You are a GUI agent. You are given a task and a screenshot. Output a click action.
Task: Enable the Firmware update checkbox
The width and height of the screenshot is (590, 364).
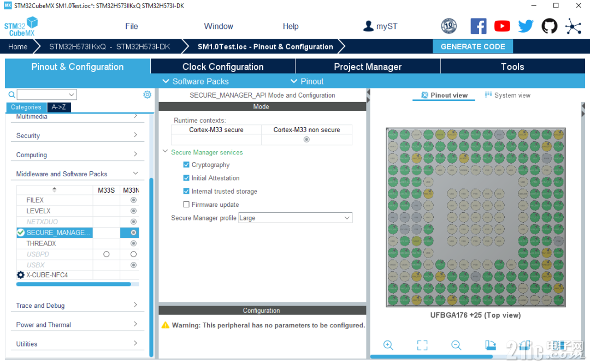pyautogui.click(x=186, y=204)
